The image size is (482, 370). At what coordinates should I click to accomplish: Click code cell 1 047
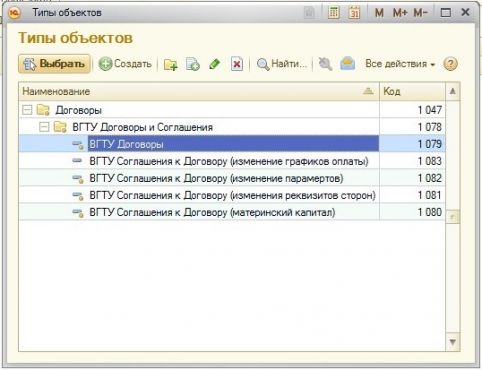pyautogui.click(x=412, y=110)
